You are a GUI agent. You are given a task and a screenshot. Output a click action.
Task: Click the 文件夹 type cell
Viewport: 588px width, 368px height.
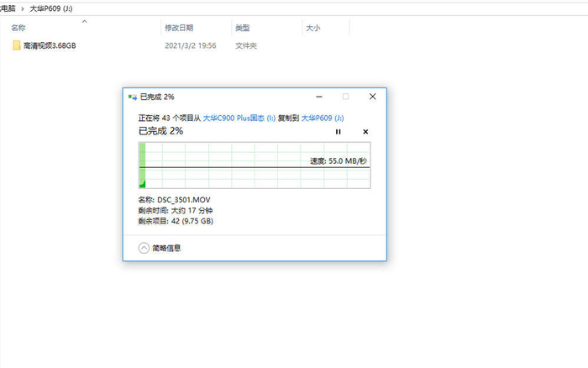point(246,45)
